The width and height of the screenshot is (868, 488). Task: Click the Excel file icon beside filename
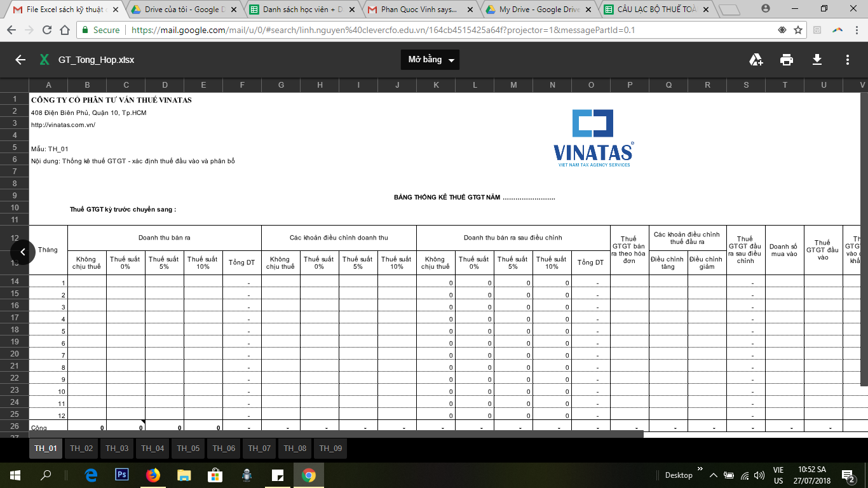pos(44,60)
